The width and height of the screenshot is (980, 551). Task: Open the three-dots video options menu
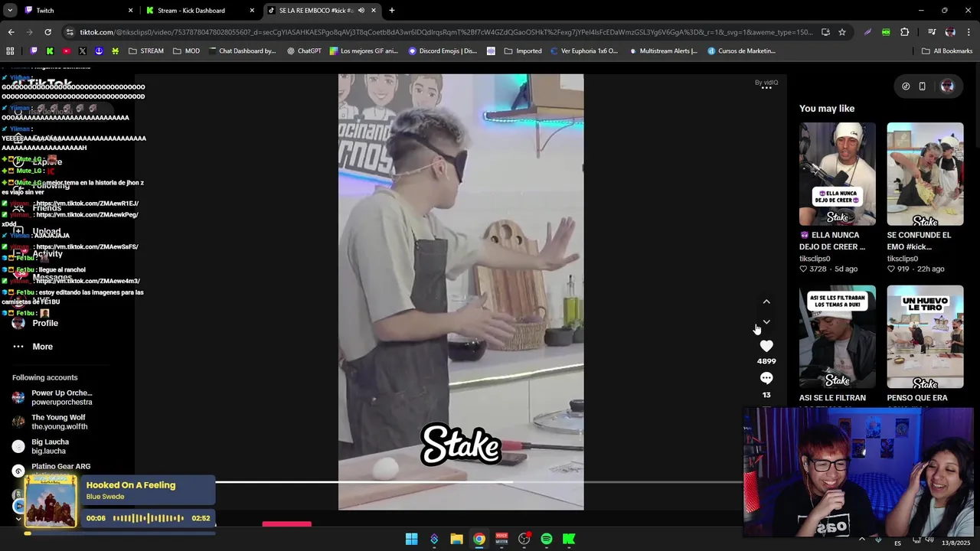coord(766,87)
